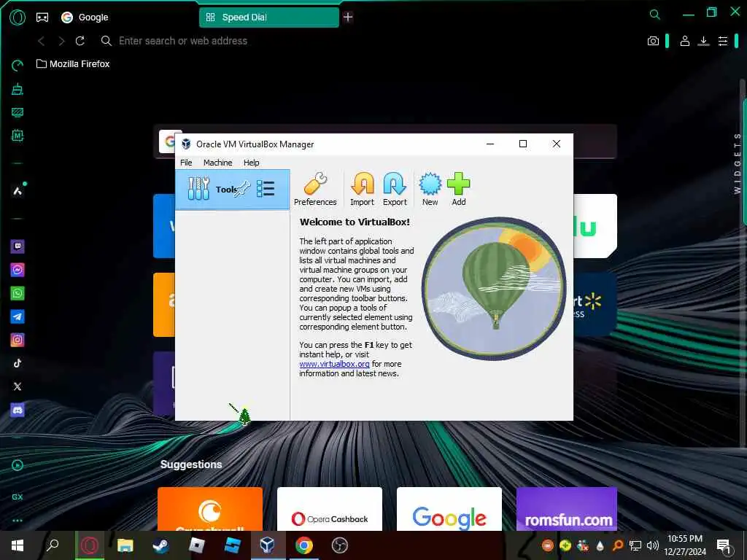Search open tabs magnifier icon
The height and width of the screenshot is (560, 747).
coord(655,15)
